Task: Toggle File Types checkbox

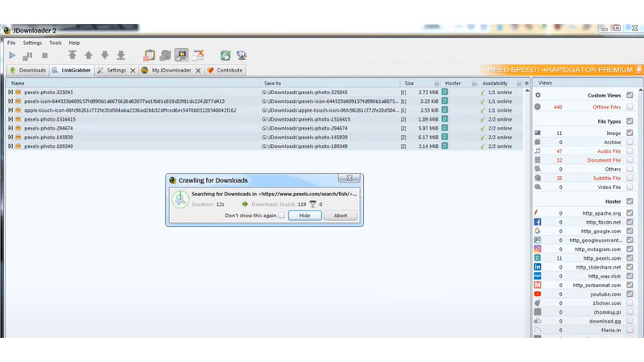Action: click(x=630, y=121)
